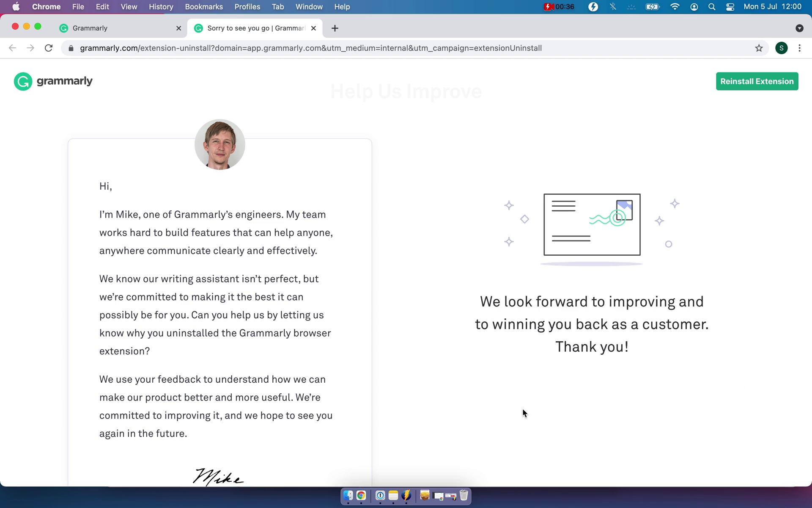
Task: Click Mike's handwritten signature
Action: [218, 477]
